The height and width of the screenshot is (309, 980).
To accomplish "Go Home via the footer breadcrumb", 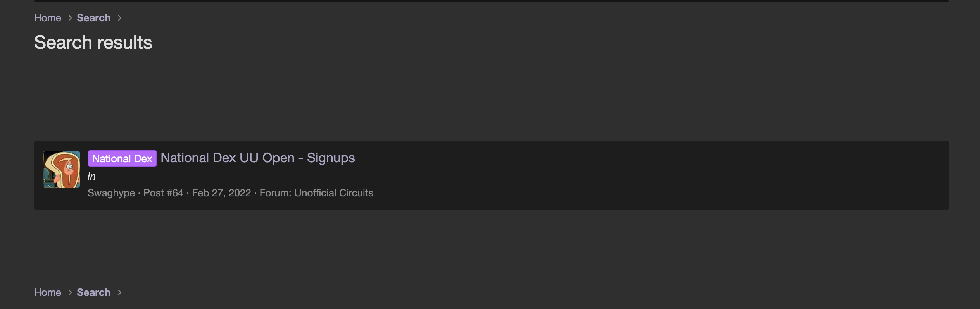I will pyautogui.click(x=48, y=292).
